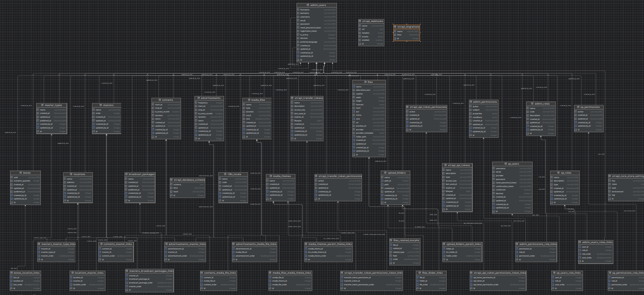Image resolution: width=644 pixels, height=295 pixels.
Task: Select the confirmation_token column in up_users
Action: [x=505, y=186]
